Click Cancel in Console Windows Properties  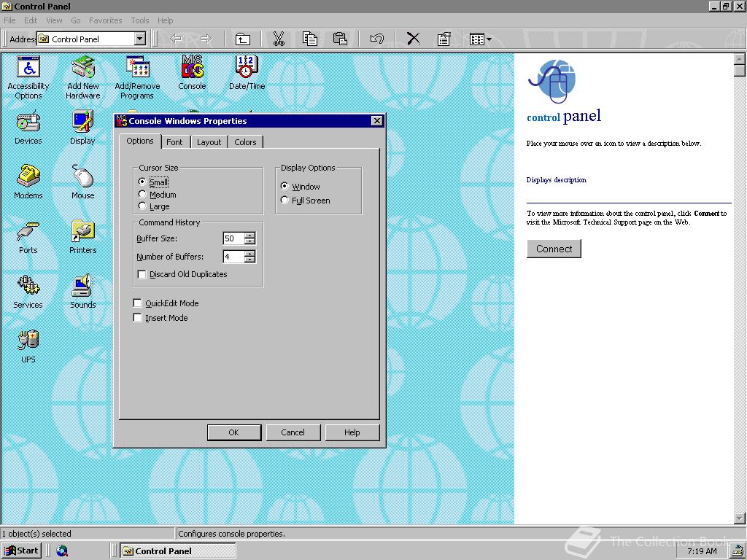[x=293, y=432]
